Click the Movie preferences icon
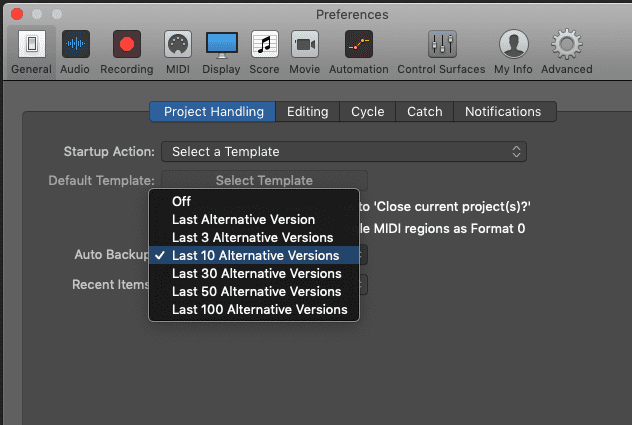The height and width of the screenshot is (425, 632). pyautogui.click(x=305, y=52)
